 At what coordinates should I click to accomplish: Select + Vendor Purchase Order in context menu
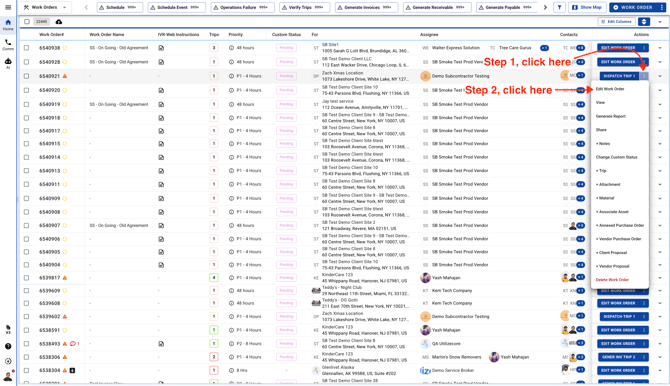pyautogui.click(x=620, y=239)
